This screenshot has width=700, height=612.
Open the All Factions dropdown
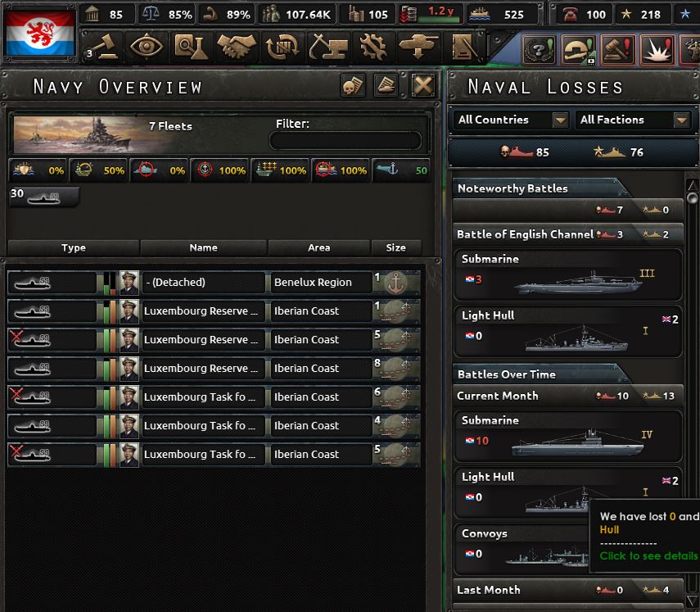[635, 120]
